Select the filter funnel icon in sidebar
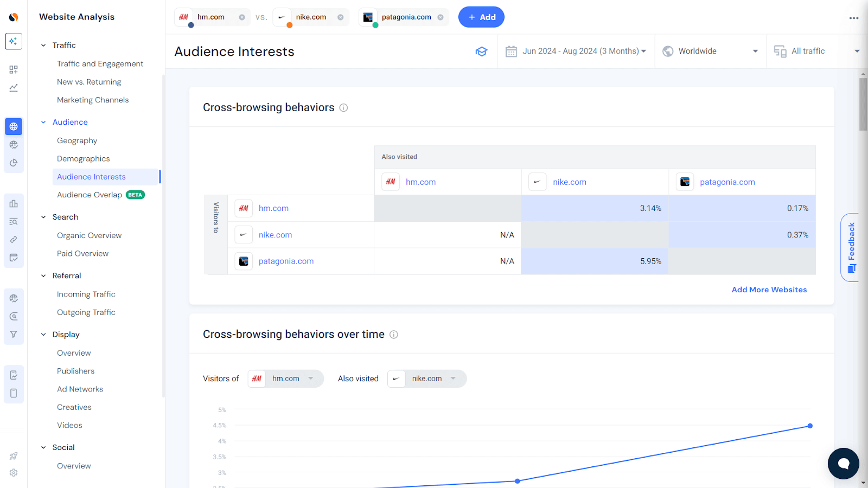The image size is (868, 488). pyautogui.click(x=14, y=334)
